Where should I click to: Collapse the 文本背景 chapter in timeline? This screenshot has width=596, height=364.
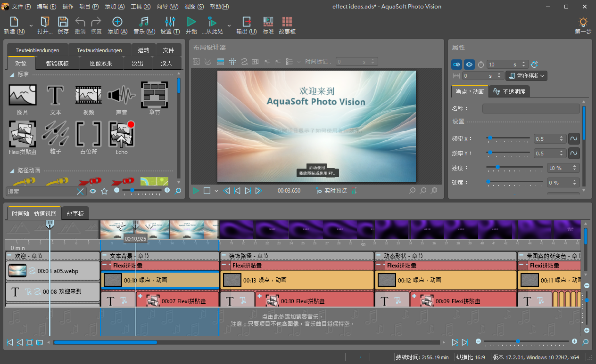pyautogui.click(x=105, y=256)
